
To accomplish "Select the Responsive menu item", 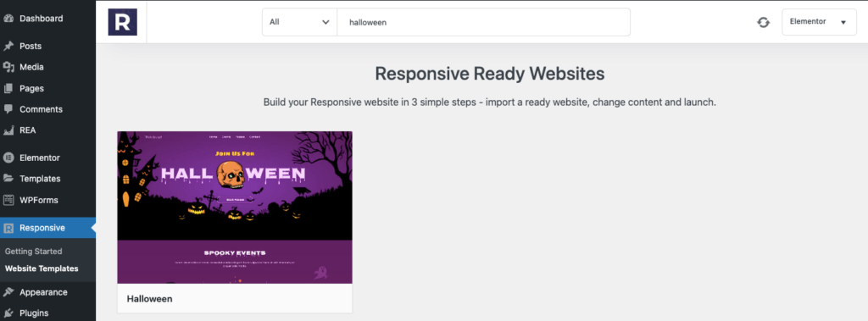I will [47, 228].
